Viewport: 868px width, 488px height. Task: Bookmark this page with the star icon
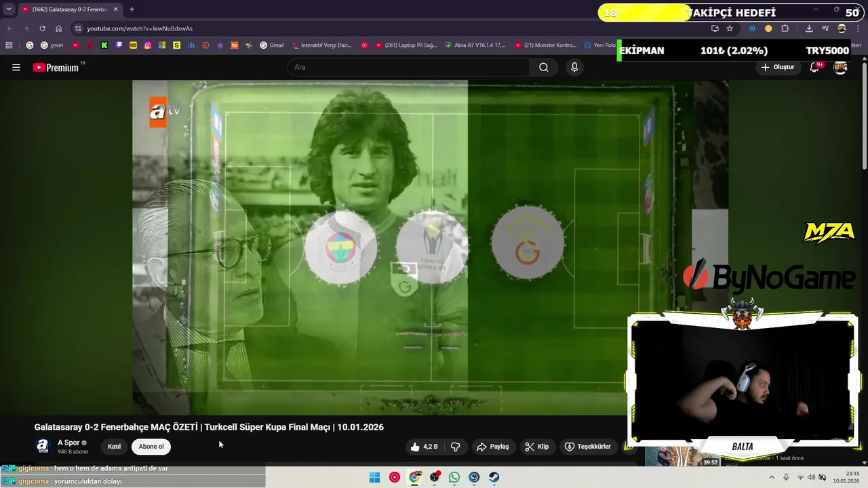(730, 28)
